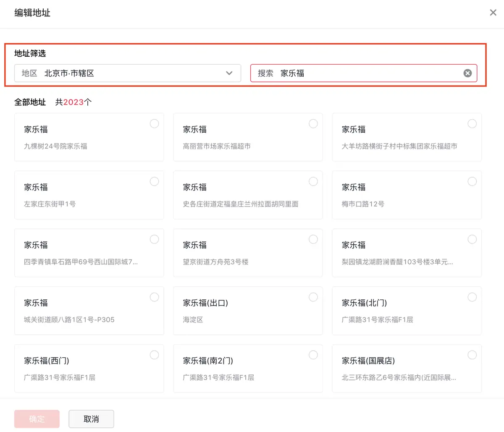This screenshot has height=432, width=504.
Task: Select the radio for 四季青镇阜石路甲69号 address
Action: tap(155, 239)
